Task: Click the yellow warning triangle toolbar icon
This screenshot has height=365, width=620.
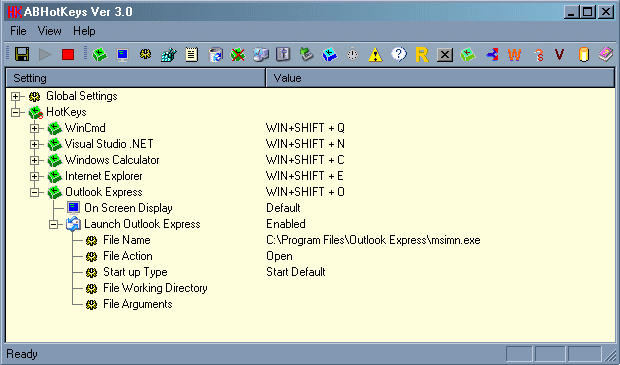Action: point(375,55)
